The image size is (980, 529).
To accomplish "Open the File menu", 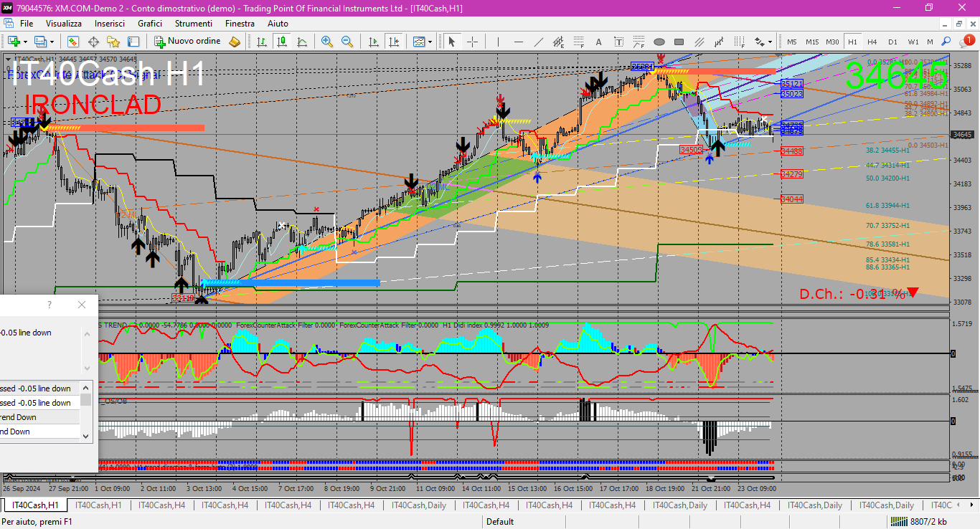I will coord(27,24).
